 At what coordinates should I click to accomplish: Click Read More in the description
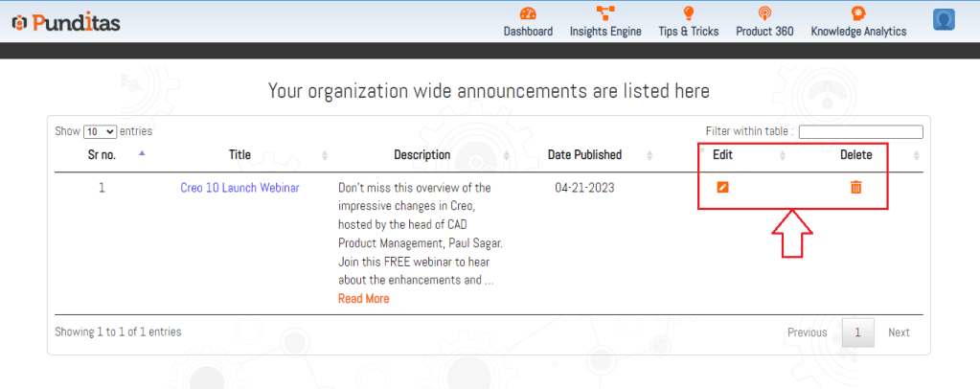(x=363, y=299)
